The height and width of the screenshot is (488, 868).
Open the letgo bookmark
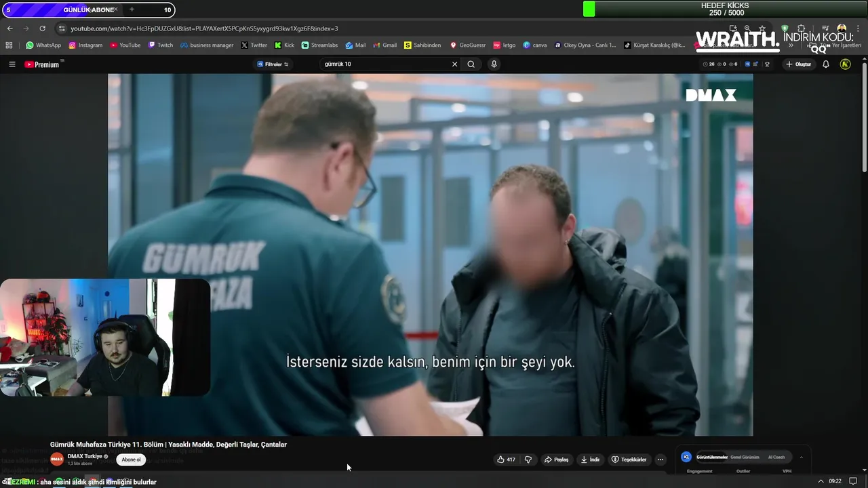tap(505, 45)
